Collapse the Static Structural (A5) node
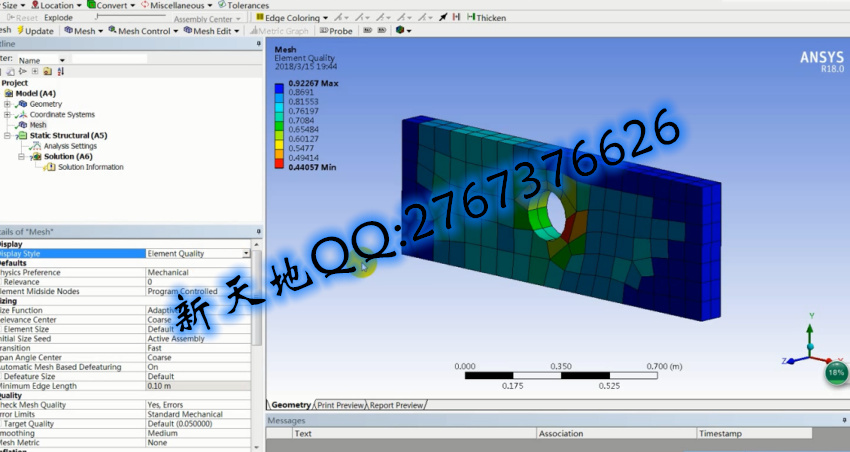 (x=8, y=135)
